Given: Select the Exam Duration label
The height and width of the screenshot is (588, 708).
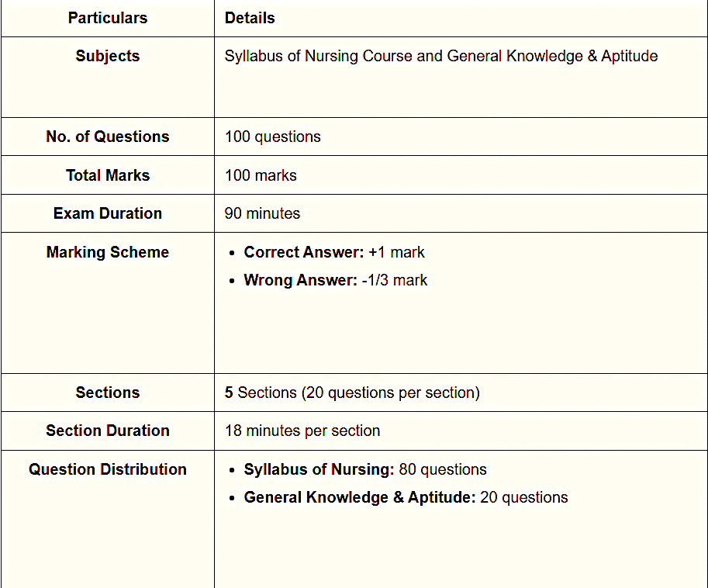Looking at the screenshot, I should click(x=107, y=213).
